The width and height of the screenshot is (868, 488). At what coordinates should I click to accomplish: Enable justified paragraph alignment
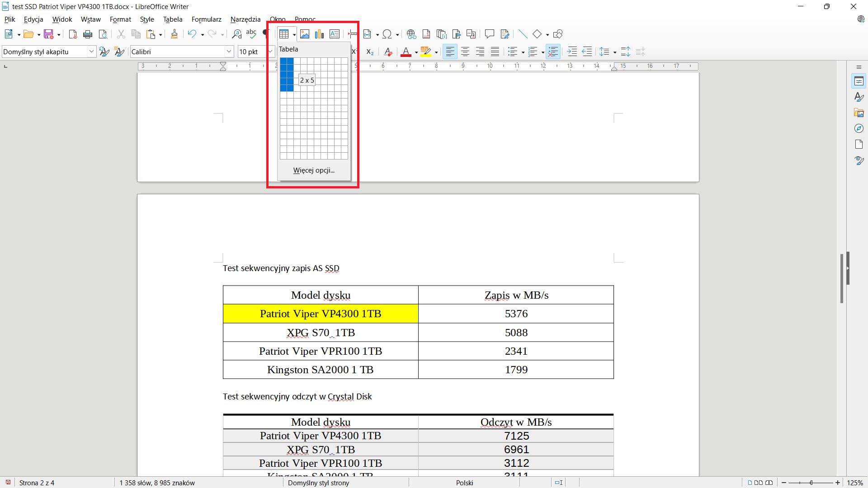pyautogui.click(x=495, y=52)
